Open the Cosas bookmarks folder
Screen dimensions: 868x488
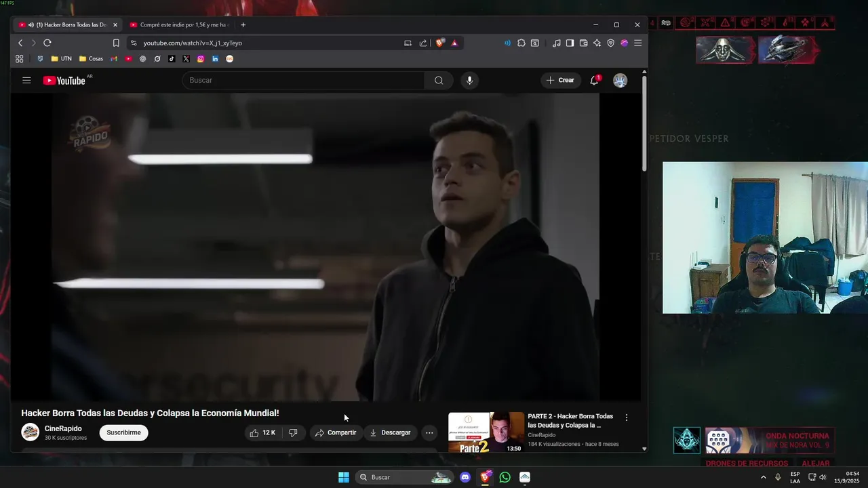pyautogui.click(x=91, y=59)
